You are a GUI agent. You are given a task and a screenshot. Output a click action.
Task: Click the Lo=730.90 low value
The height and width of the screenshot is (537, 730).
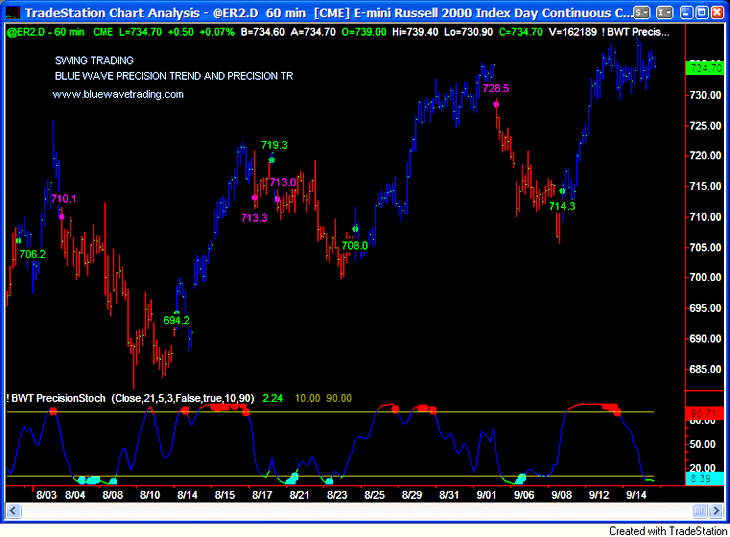(468, 32)
